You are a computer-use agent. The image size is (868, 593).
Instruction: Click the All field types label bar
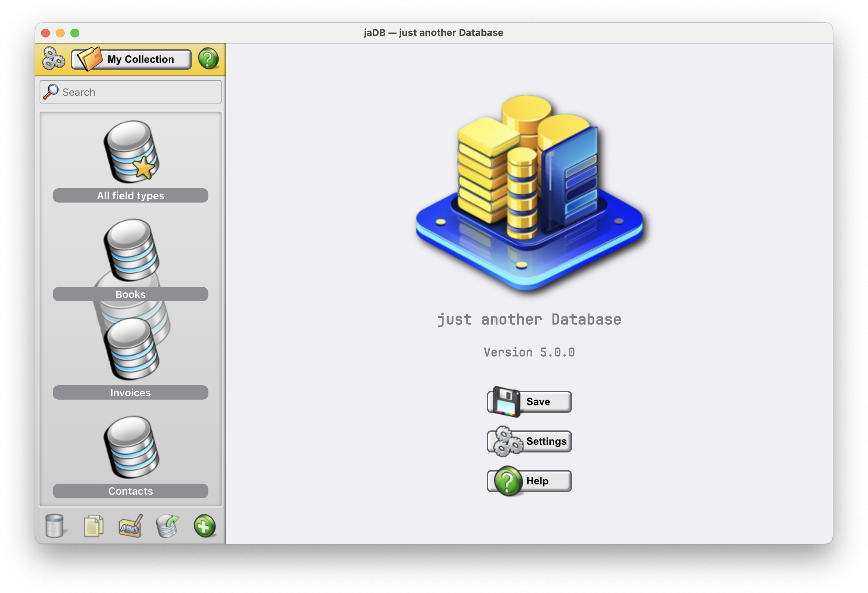coord(130,196)
